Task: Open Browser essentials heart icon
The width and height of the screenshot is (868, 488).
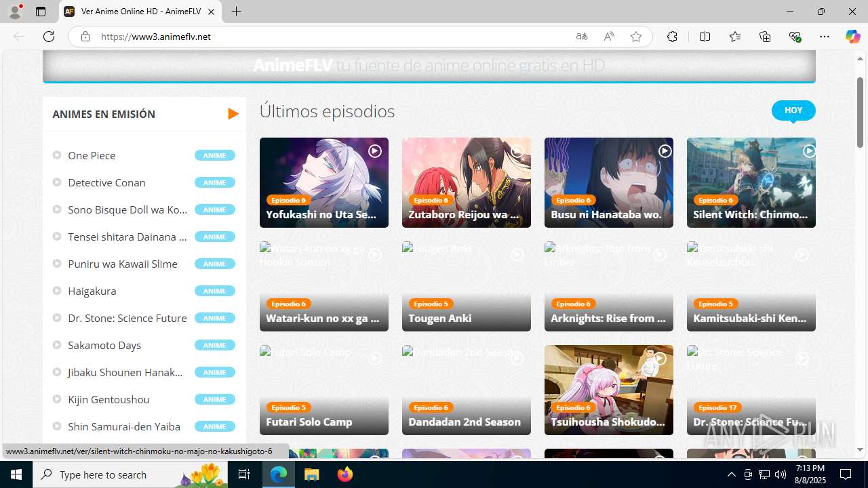Action: click(x=795, y=37)
